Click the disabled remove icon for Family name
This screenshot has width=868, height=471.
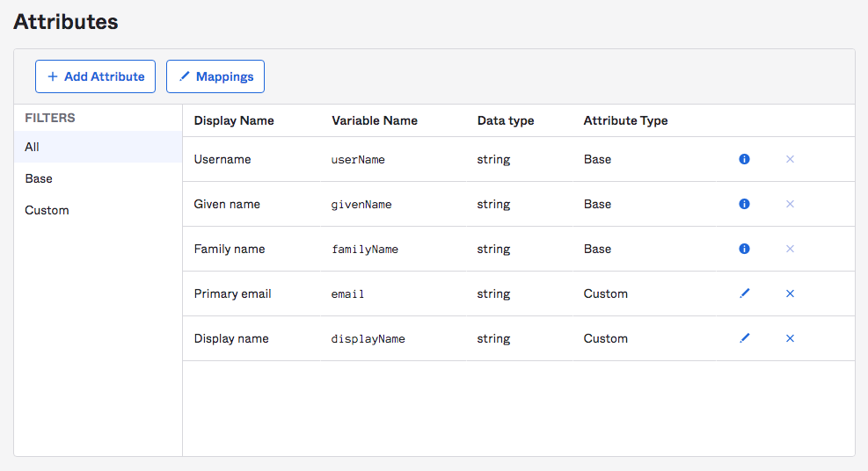(x=790, y=249)
